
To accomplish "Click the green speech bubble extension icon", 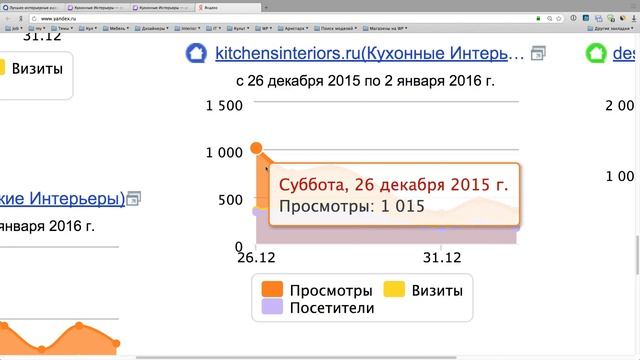I will [x=611, y=18].
